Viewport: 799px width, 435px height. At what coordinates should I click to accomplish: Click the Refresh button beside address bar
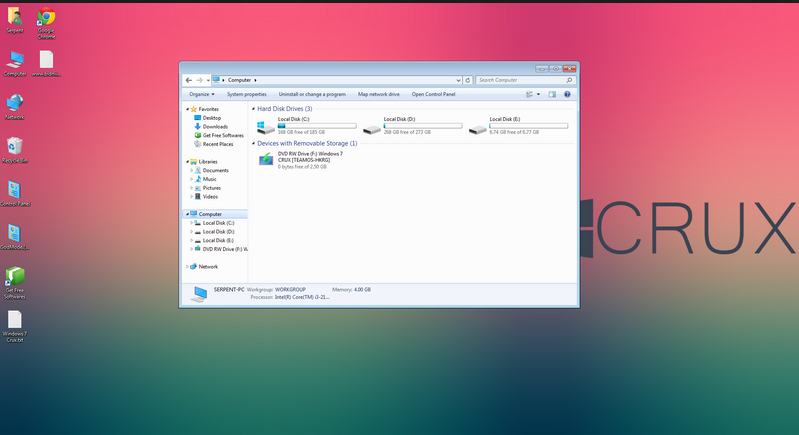coord(467,80)
